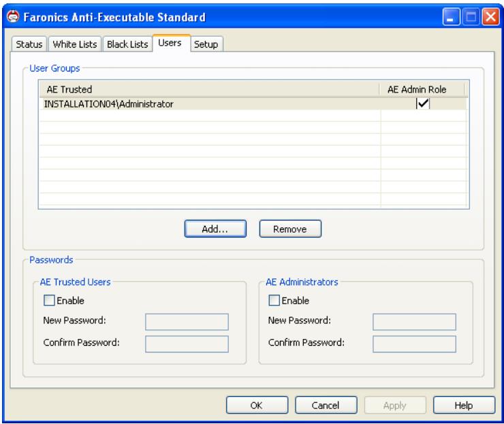The width and height of the screenshot is (504, 424).
Task: Open Help from the bottom button
Action: coord(464,405)
